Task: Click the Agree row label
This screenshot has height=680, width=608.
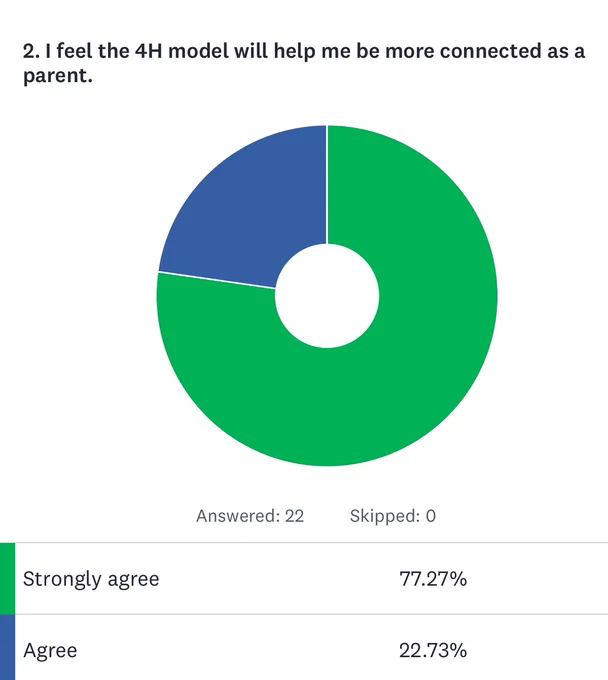Action: point(50,650)
